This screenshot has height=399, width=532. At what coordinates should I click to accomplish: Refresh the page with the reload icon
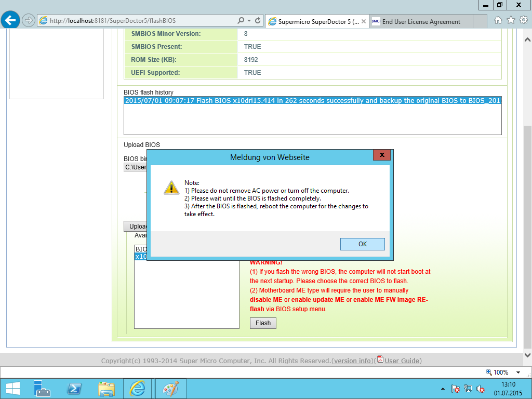tap(258, 20)
